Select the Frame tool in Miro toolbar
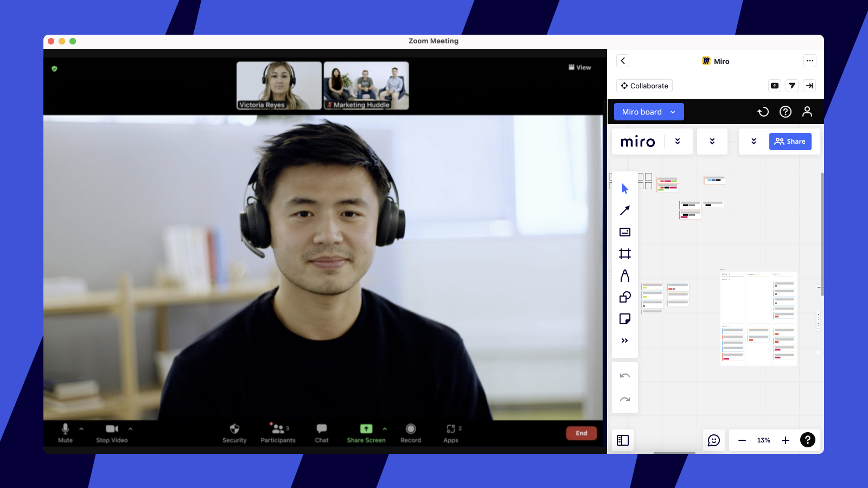Screen dimensions: 868x488 625,254
